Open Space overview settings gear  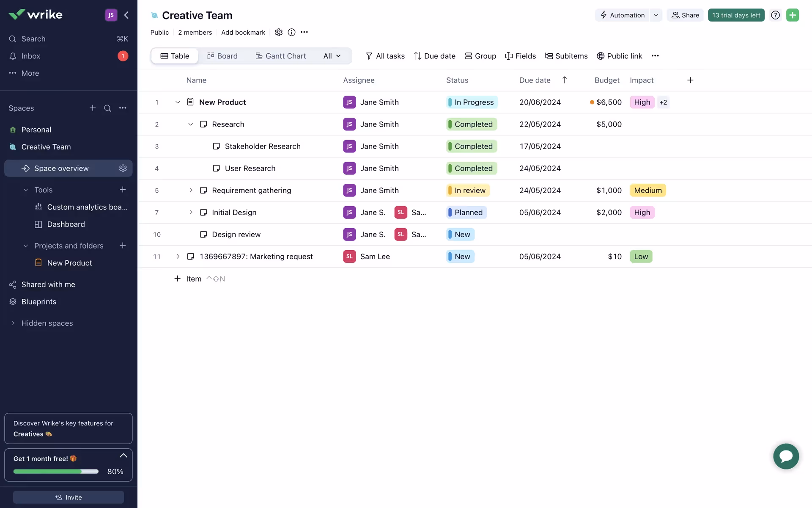point(123,168)
